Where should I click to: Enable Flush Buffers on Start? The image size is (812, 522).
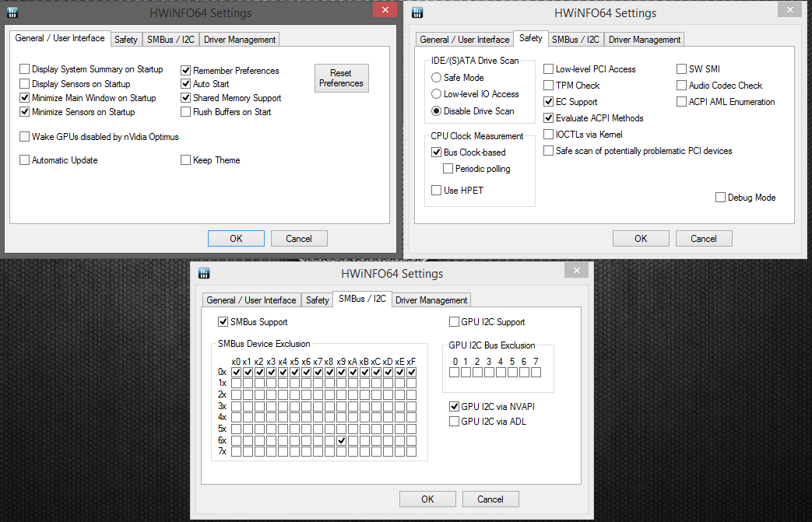click(x=226, y=112)
